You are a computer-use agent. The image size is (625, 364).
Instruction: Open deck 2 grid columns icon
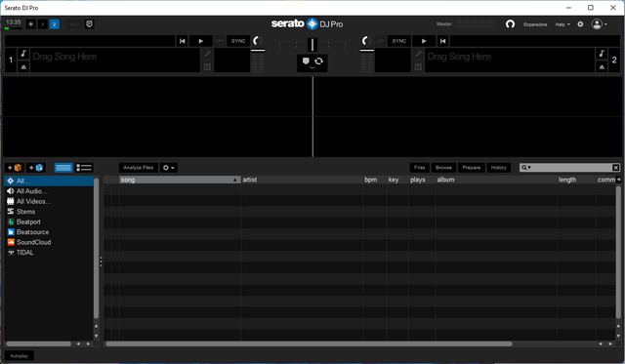tap(418, 67)
